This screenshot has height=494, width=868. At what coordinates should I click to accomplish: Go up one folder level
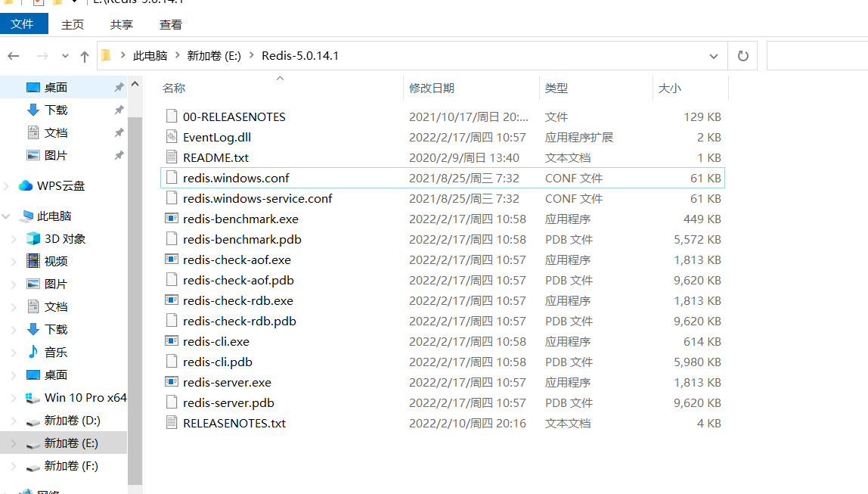tap(84, 56)
